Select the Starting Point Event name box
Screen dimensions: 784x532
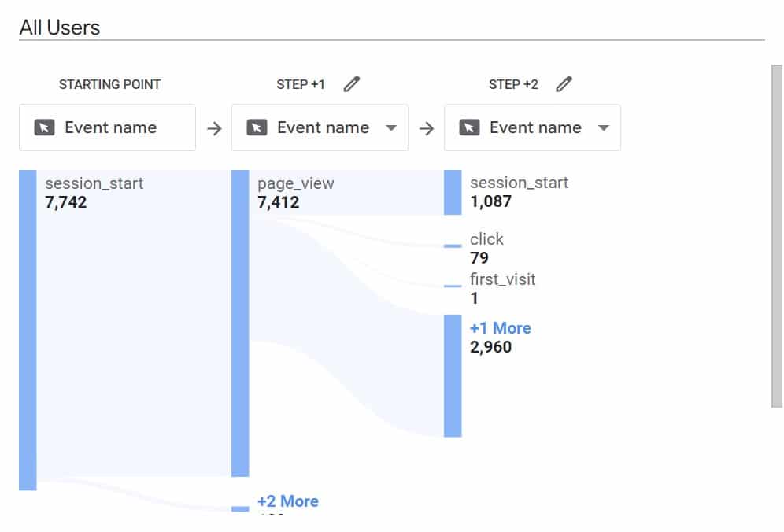point(107,127)
